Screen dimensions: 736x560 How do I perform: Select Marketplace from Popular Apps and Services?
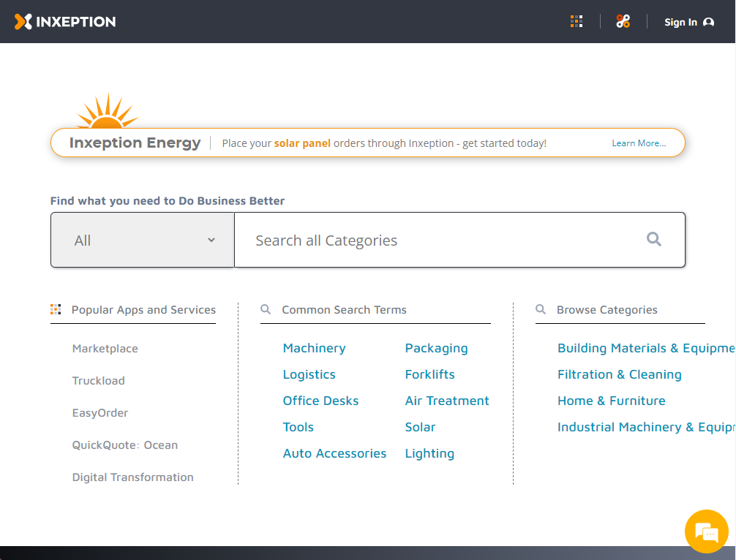[105, 349]
